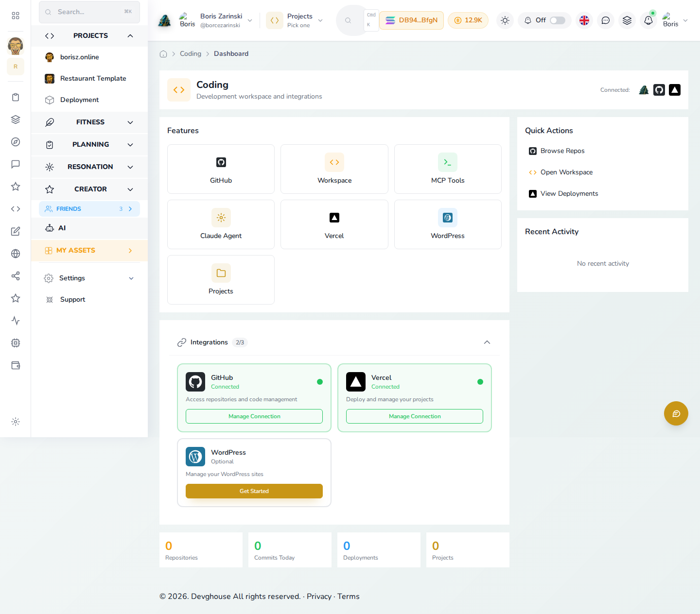700x614 pixels.
Task: Click the activity pulse icon in left rail
Action: coord(16,321)
